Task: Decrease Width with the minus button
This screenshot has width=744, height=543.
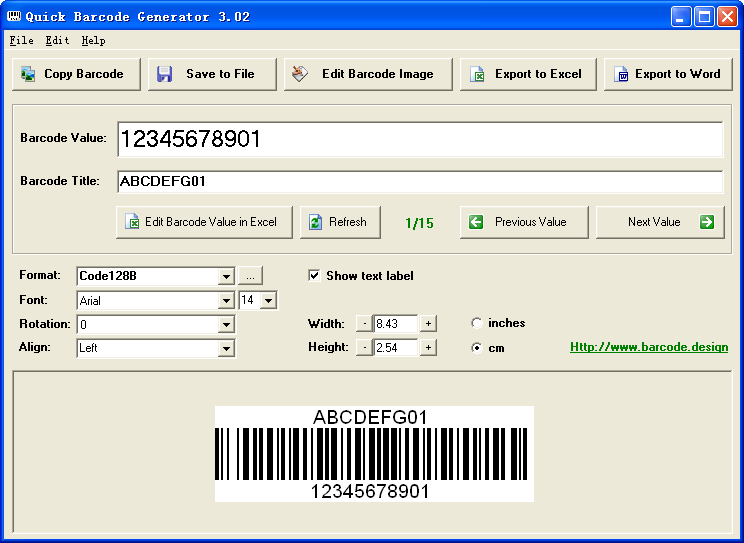Action: point(364,324)
